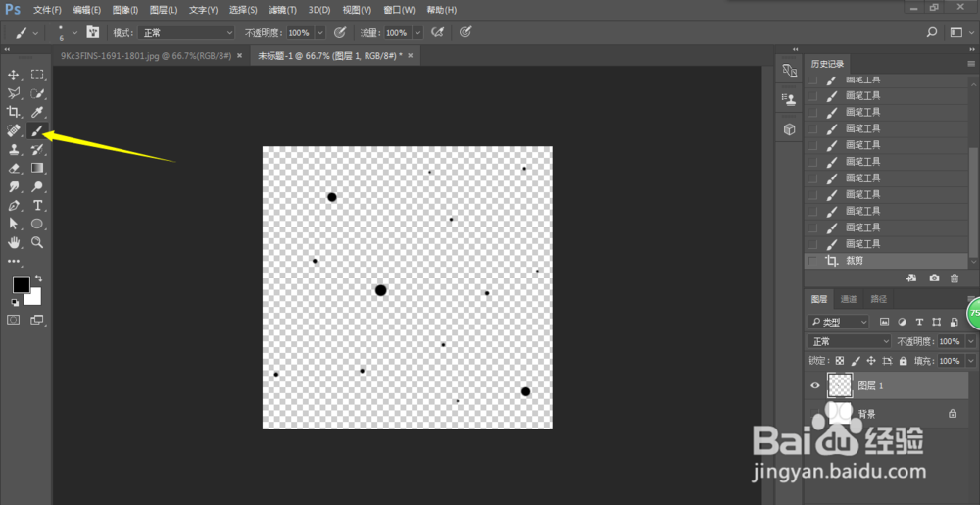Select the History Brush tool
Viewport: 980px width, 505px height.
(x=37, y=149)
